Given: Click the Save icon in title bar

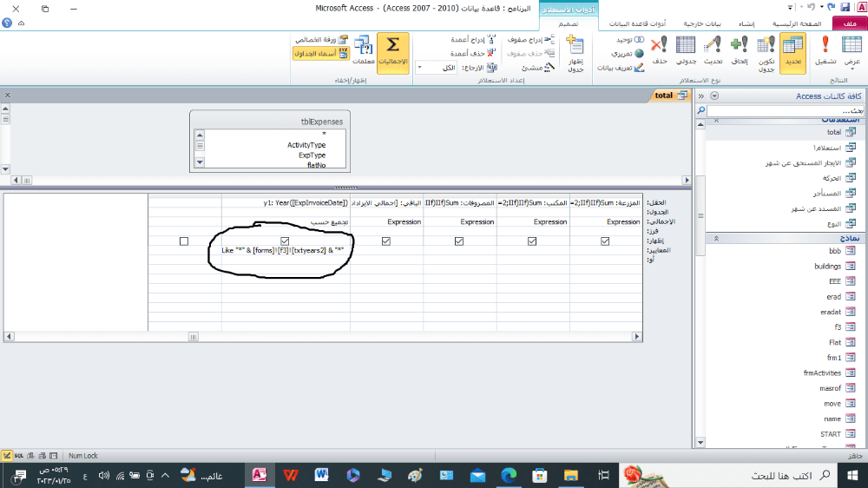Looking at the screenshot, I should point(845,7).
